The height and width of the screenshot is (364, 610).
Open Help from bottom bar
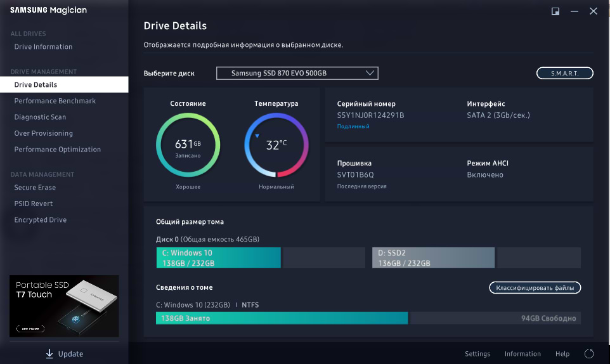tap(562, 353)
